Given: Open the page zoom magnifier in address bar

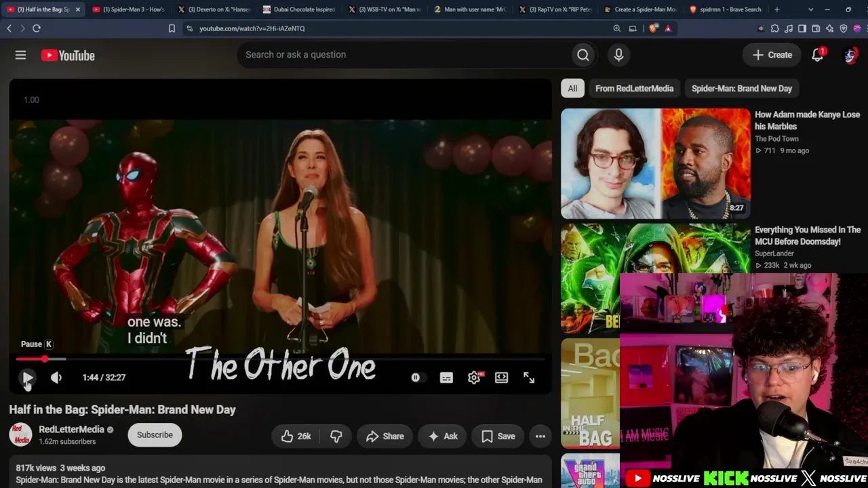Looking at the screenshot, I should pos(616,28).
